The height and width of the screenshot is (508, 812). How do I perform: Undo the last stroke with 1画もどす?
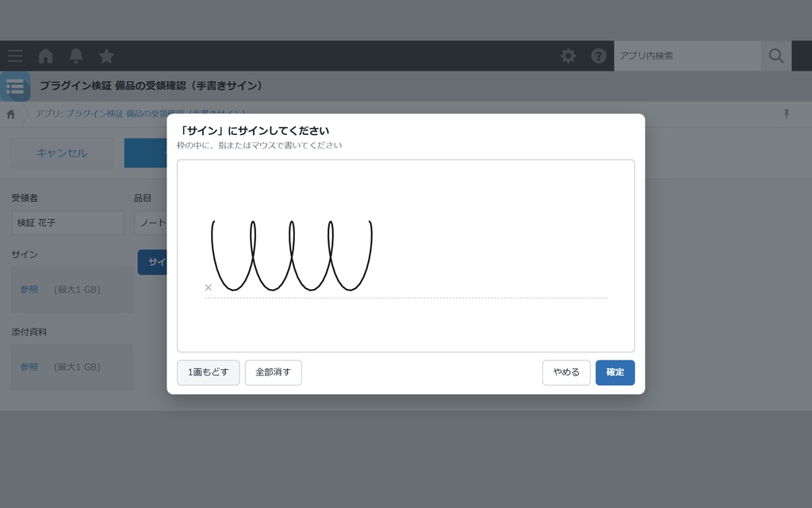[209, 373]
